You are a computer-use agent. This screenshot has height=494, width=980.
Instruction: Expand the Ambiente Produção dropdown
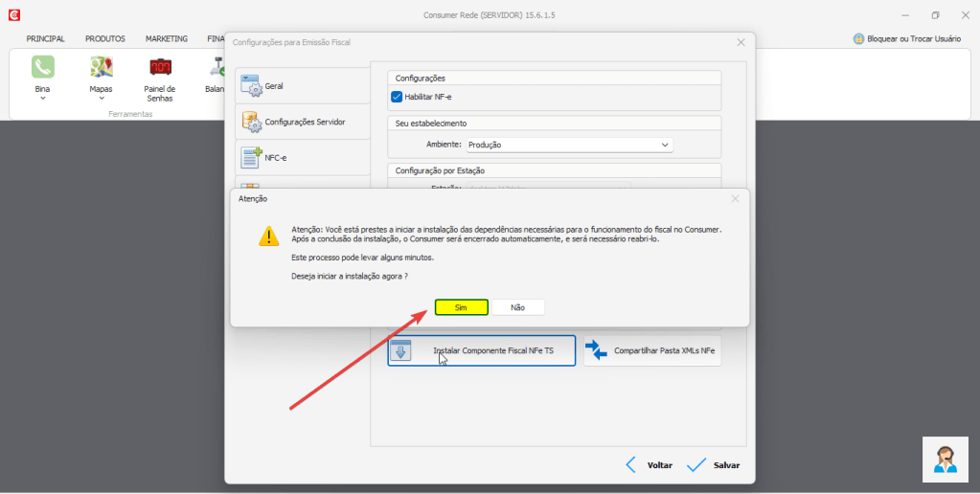569,145
